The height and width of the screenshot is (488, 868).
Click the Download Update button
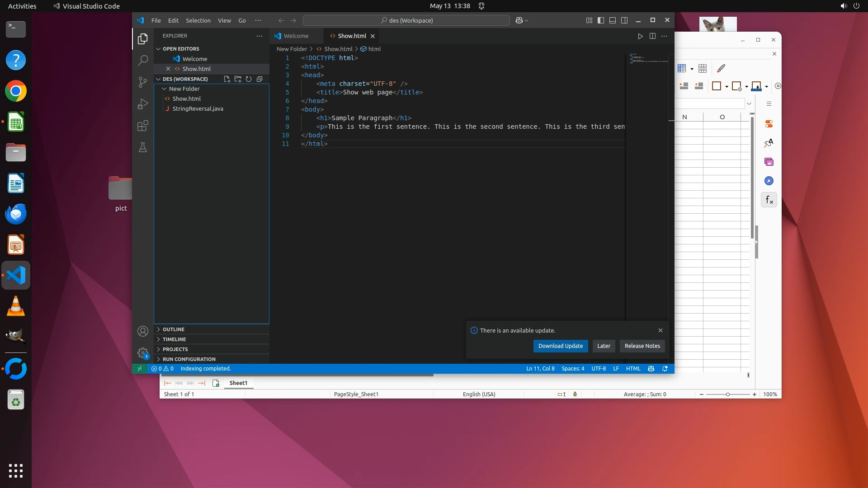pyautogui.click(x=560, y=346)
